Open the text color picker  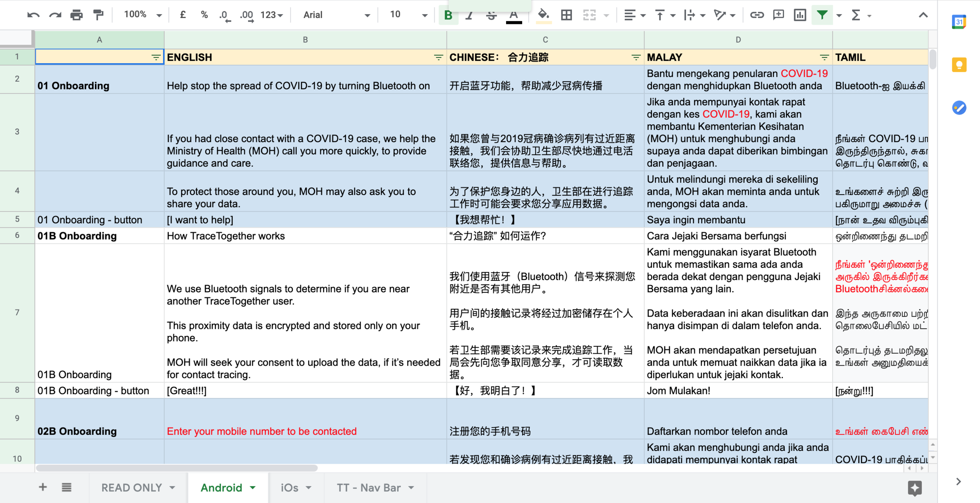click(514, 16)
